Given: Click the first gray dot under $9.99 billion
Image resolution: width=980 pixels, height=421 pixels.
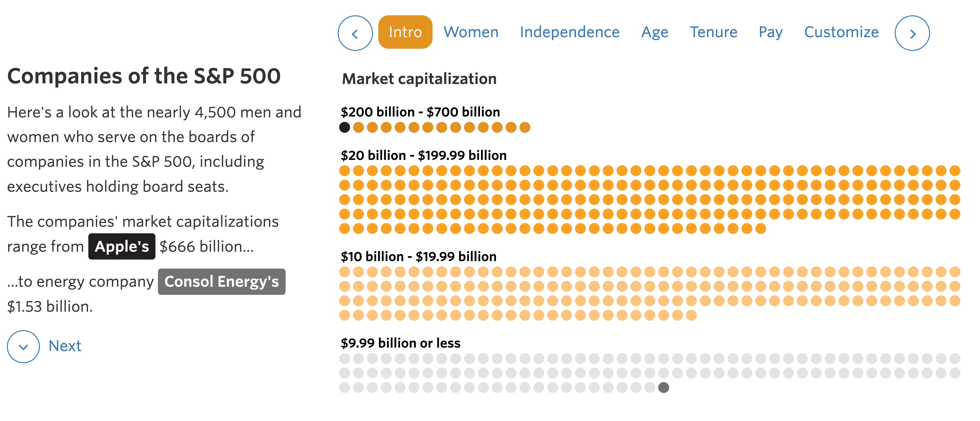Looking at the screenshot, I should pyautogui.click(x=345, y=359).
